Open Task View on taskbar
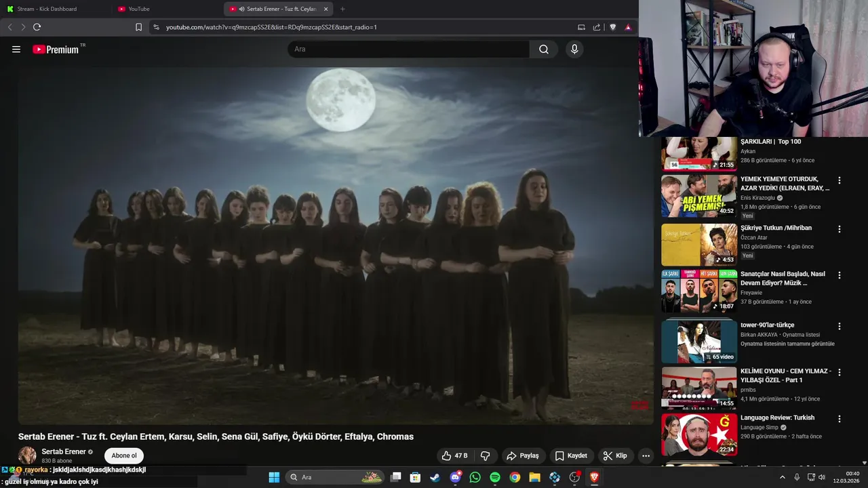The image size is (868, 488). tap(396, 477)
